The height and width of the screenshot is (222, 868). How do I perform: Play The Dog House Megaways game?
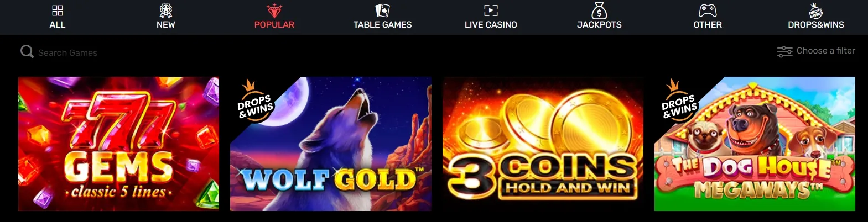click(x=755, y=144)
